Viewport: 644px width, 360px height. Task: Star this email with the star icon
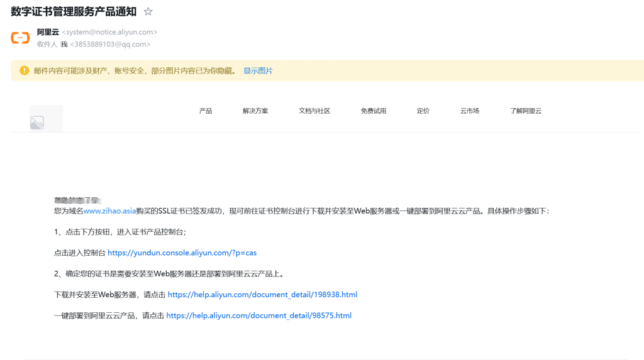coord(148,12)
